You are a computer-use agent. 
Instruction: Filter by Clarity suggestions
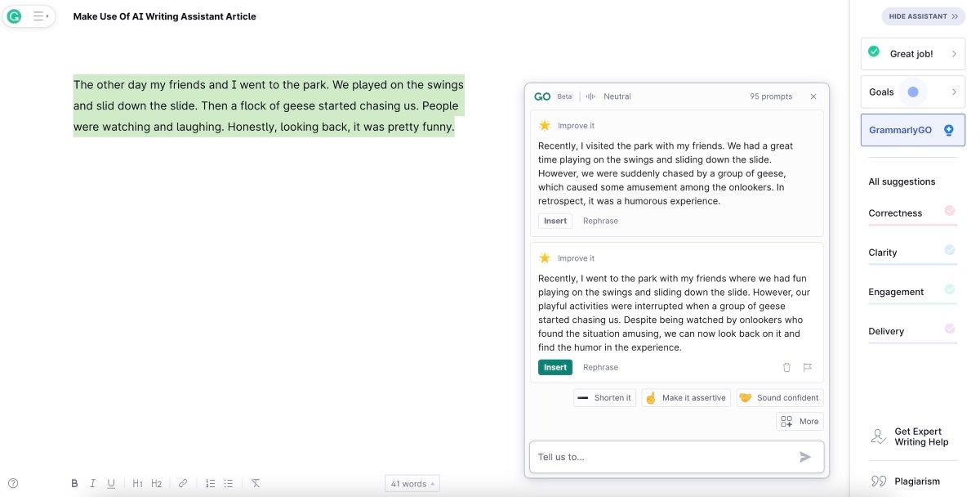(912, 254)
